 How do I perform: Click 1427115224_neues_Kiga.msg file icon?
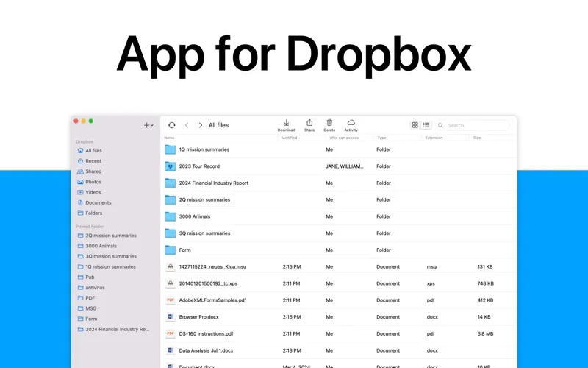[171, 266]
